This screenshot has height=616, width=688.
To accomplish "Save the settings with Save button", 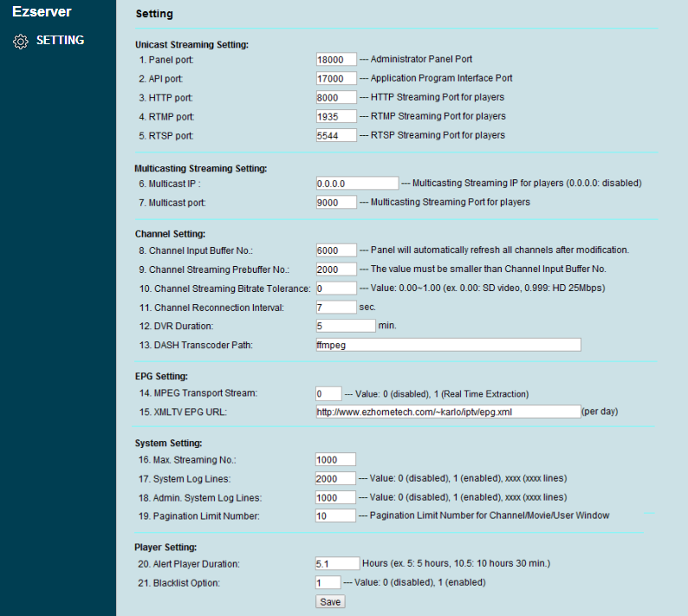I will tap(330, 601).
